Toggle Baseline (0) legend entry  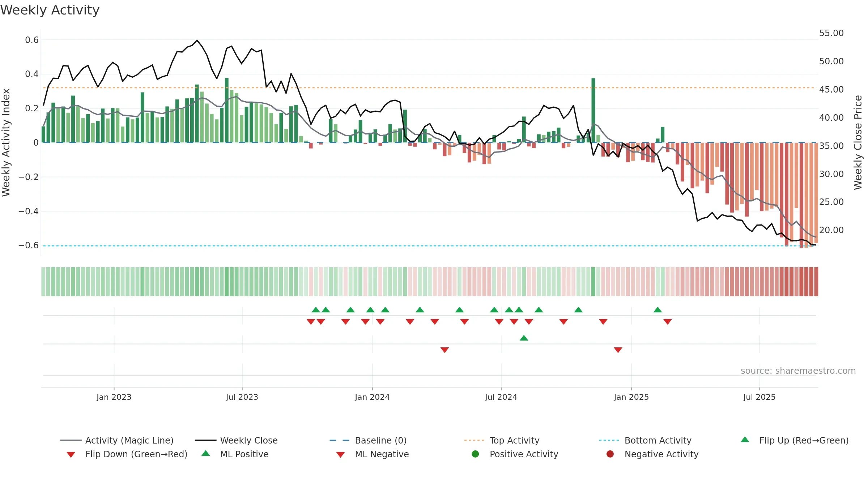click(368, 440)
